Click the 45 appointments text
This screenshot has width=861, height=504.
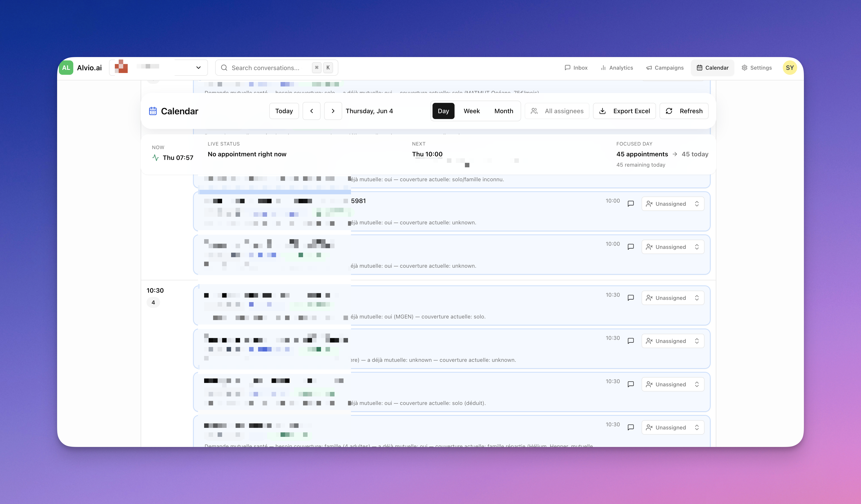coord(642,154)
